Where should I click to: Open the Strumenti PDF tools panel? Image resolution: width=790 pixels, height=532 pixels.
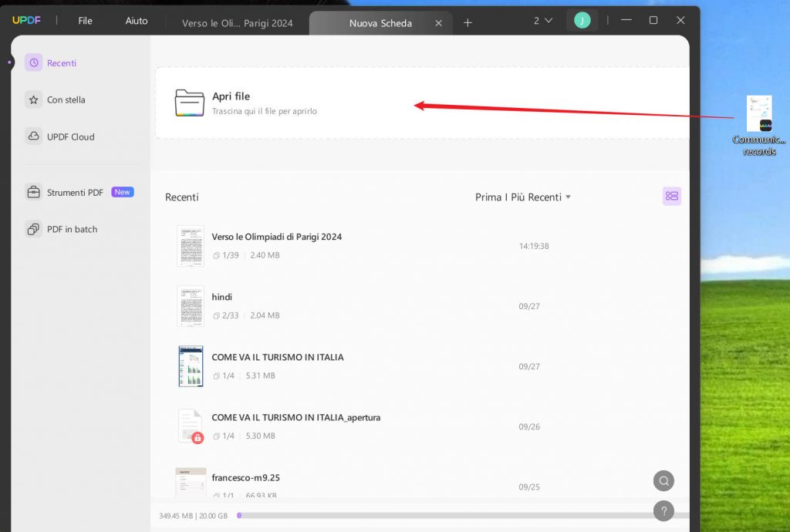tap(33, 192)
